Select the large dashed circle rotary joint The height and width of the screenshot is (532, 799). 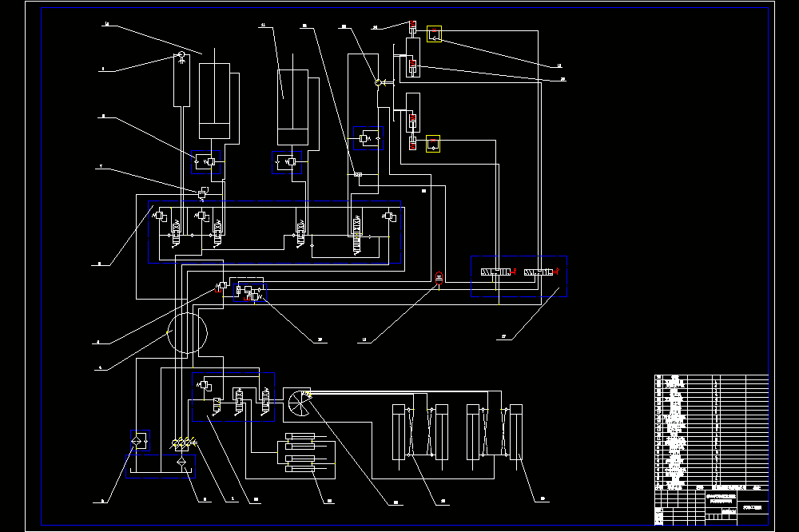[188, 333]
